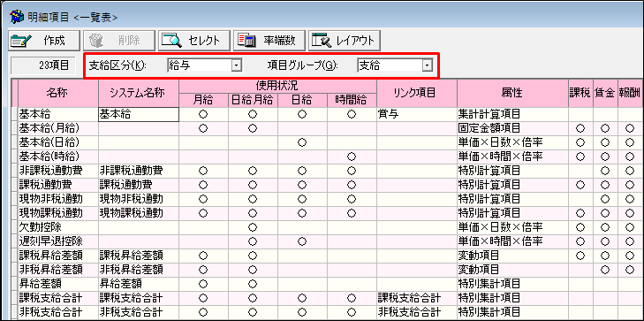This screenshot has height=321, width=644.
Task: Click the 月給 circle in 基本給 row
Action: pos(202,115)
